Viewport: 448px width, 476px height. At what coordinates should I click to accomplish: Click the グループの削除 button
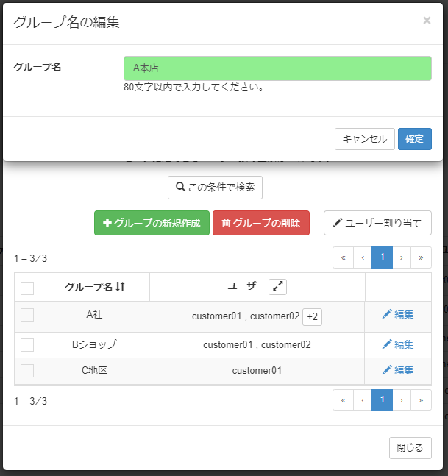point(261,223)
